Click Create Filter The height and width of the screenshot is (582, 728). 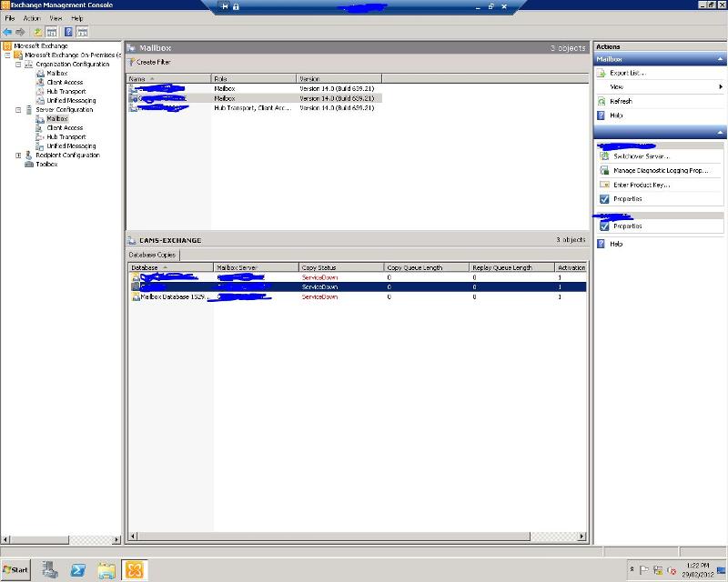coord(150,62)
